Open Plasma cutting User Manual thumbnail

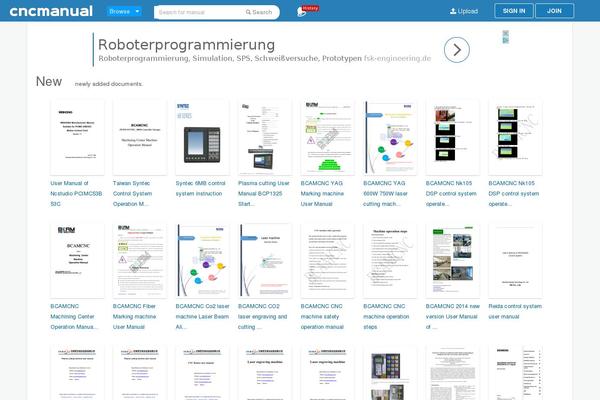click(x=265, y=137)
